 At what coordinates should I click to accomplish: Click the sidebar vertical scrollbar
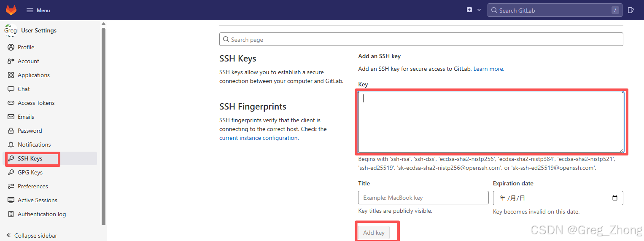click(x=104, y=126)
